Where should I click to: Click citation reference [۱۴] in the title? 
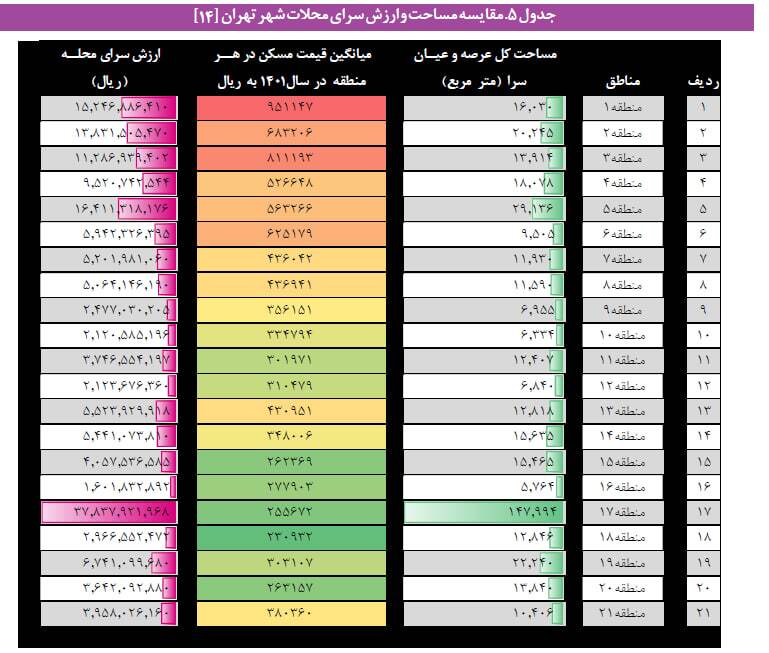208,16
